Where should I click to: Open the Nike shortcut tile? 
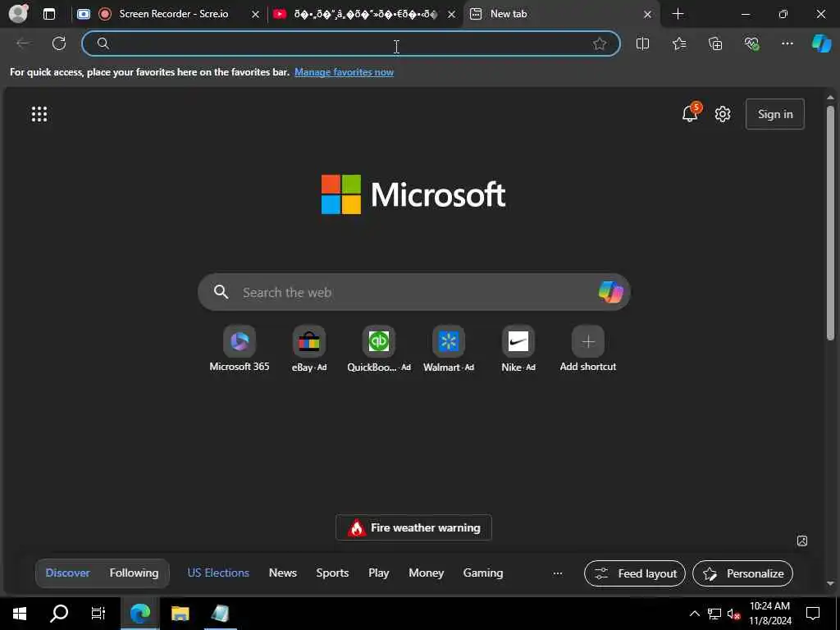pyautogui.click(x=518, y=349)
